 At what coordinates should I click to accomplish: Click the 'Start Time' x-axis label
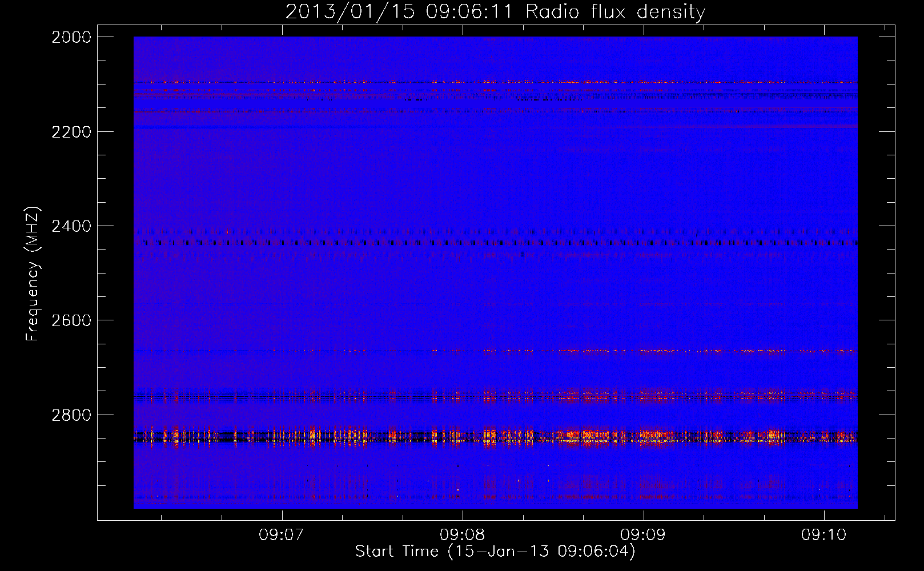[x=495, y=552]
